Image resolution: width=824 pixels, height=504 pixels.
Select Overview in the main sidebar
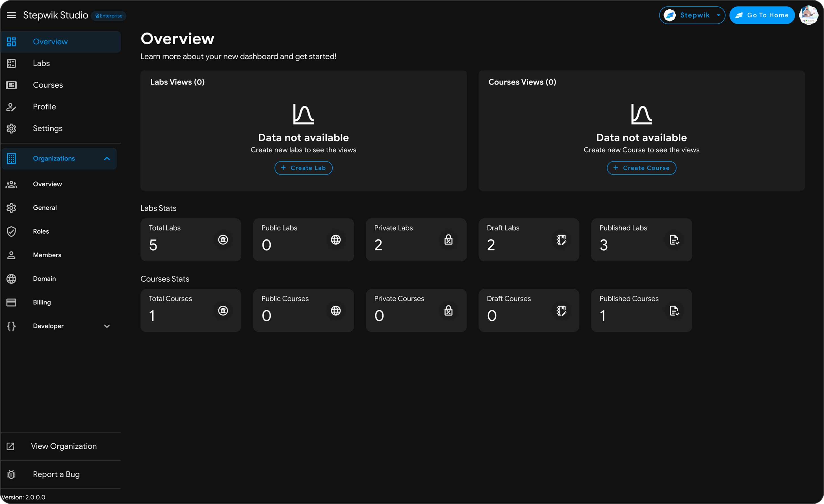[60, 42]
